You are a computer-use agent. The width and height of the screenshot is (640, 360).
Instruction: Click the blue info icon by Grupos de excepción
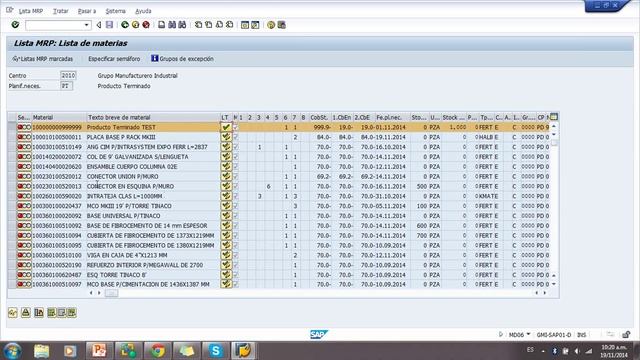tap(155, 58)
